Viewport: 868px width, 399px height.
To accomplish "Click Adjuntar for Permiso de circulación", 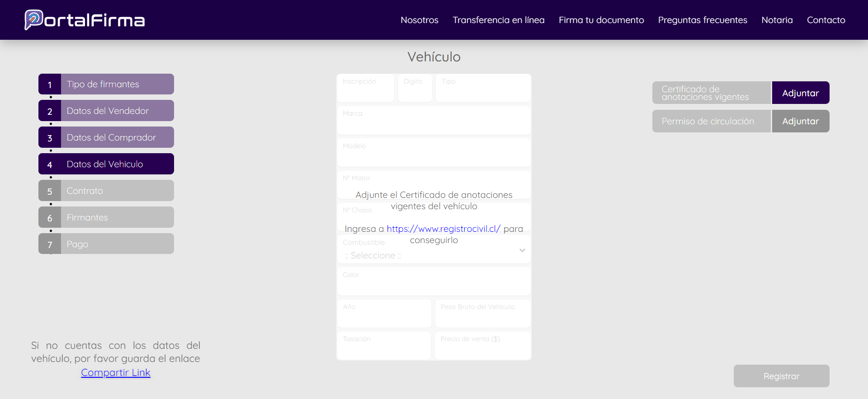I will [800, 121].
